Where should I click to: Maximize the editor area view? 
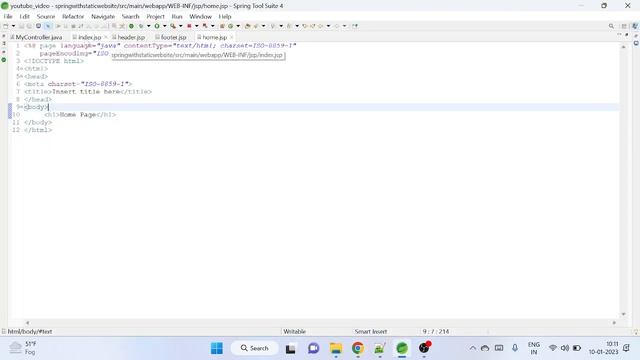point(627,35)
